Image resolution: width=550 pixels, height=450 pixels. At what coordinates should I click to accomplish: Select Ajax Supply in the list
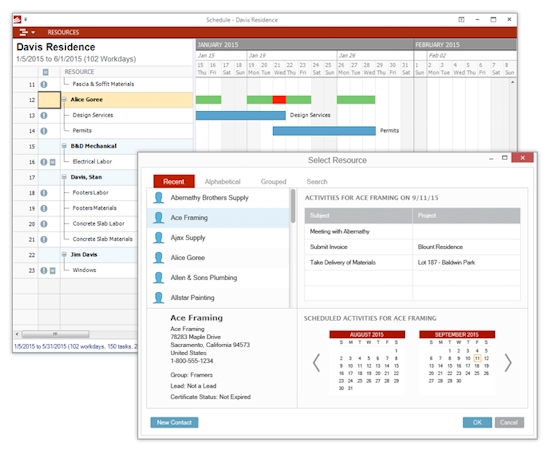(218, 238)
